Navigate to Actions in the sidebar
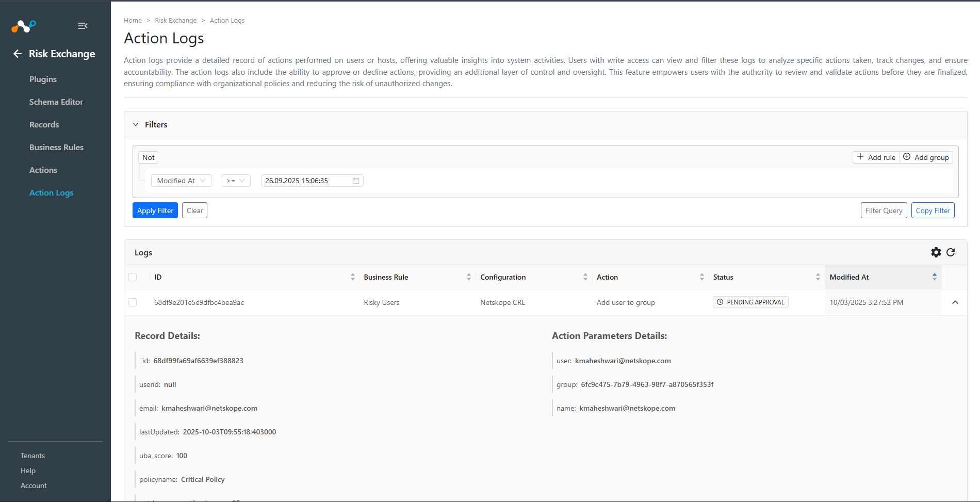 [43, 170]
